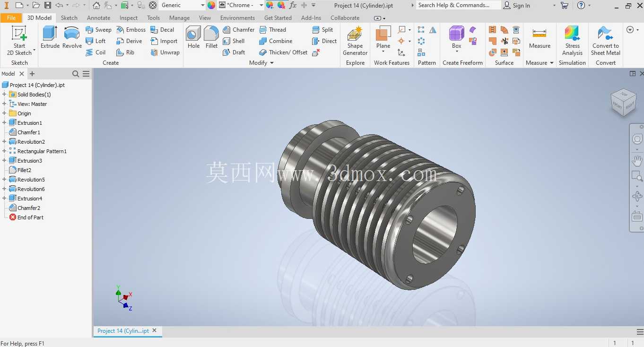Screen dimensions: 644x347
Task: Use the Thread tool
Action: point(273,30)
